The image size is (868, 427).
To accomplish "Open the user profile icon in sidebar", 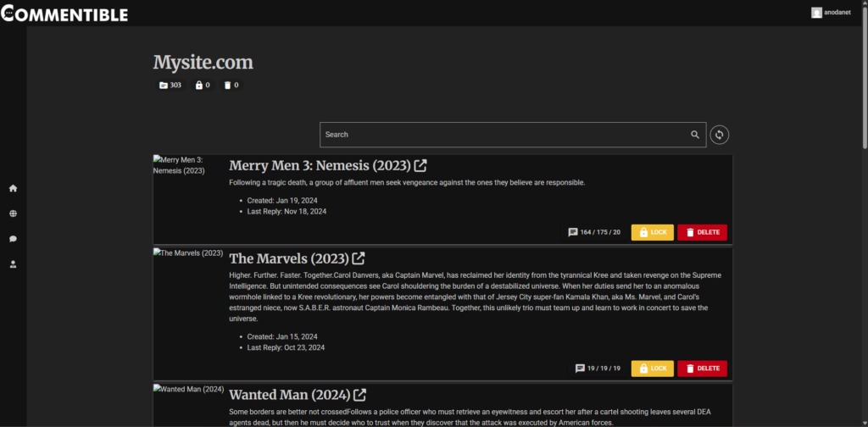I will pos(13,264).
